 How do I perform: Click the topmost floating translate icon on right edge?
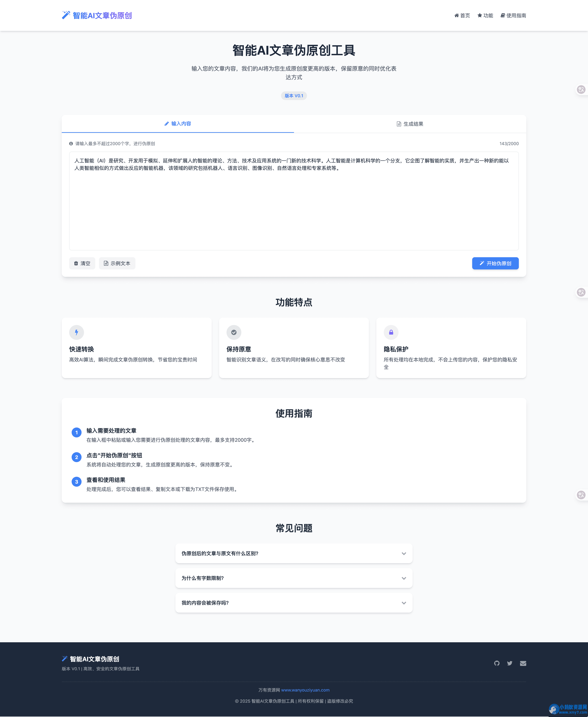click(581, 89)
